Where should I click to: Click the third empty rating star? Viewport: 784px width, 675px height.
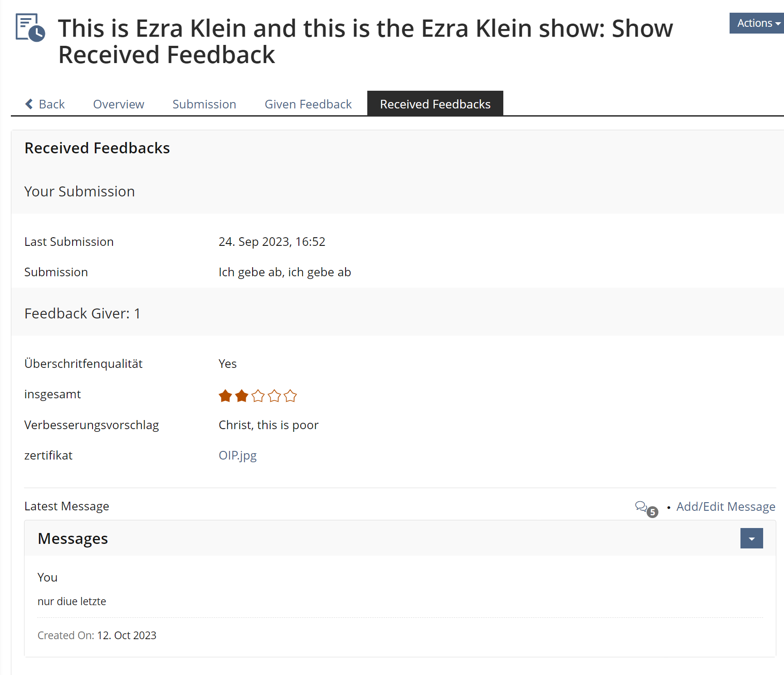(x=258, y=396)
